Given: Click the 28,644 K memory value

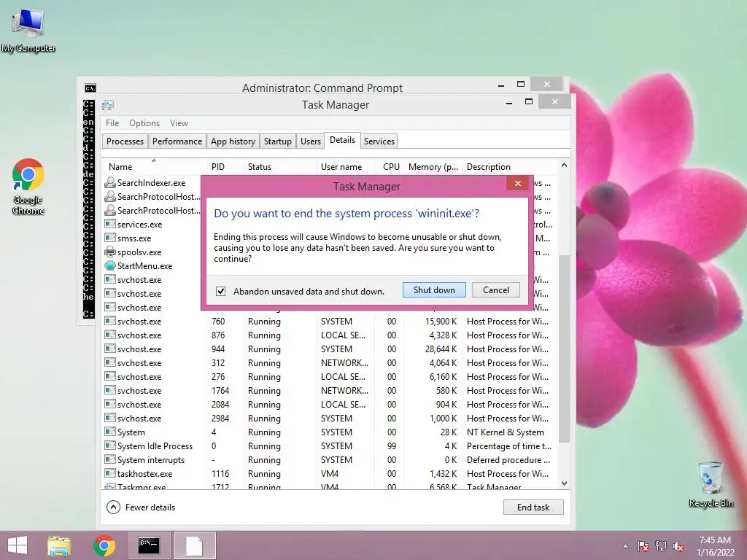Looking at the screenshot, I should tap(441, 349).
